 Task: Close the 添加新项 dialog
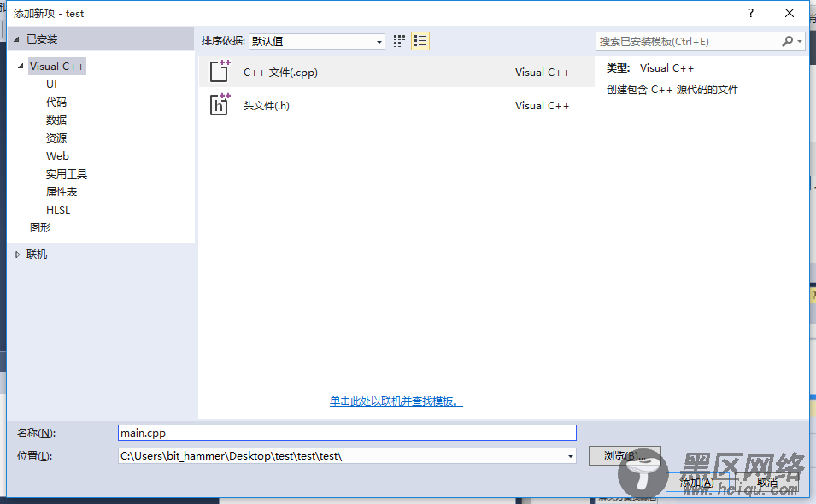(789, 13)
